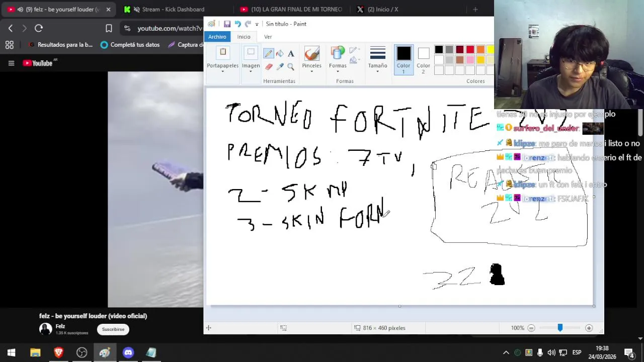Open the shape outline dropdown
The width and height of the screenshot is (644, 362).
click(x=354, y=50)
